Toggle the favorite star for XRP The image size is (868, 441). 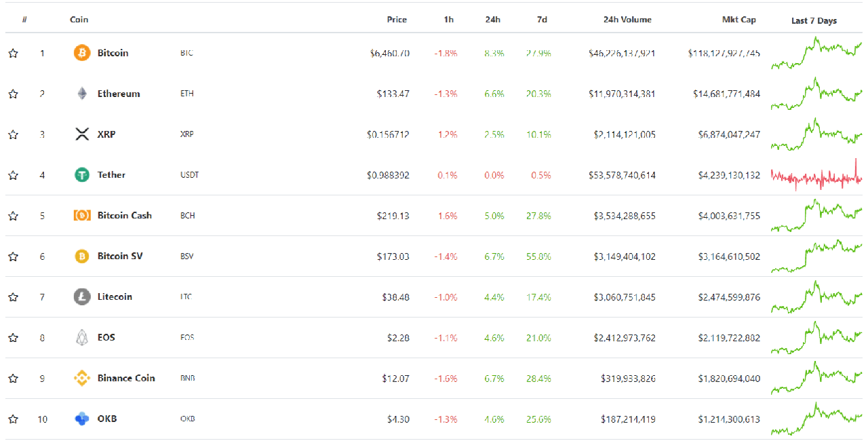click(x=13, y=134)
